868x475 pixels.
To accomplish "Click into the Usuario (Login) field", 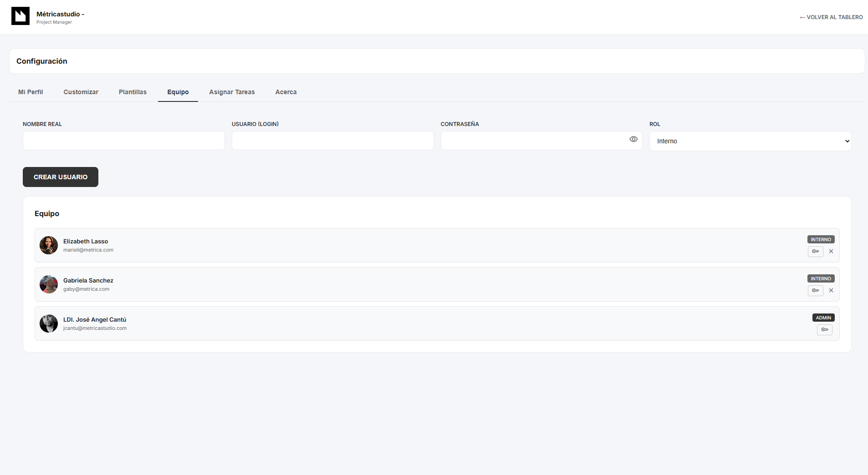I will (x=332, y=141).
